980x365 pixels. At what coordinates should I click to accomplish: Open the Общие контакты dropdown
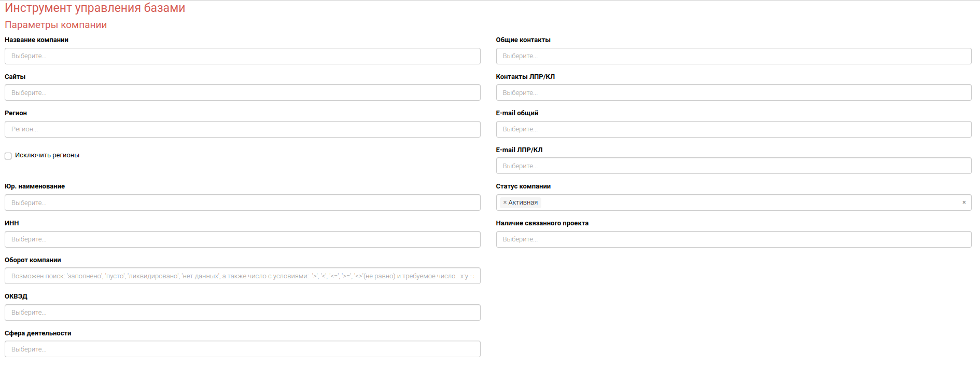[733, 56]
